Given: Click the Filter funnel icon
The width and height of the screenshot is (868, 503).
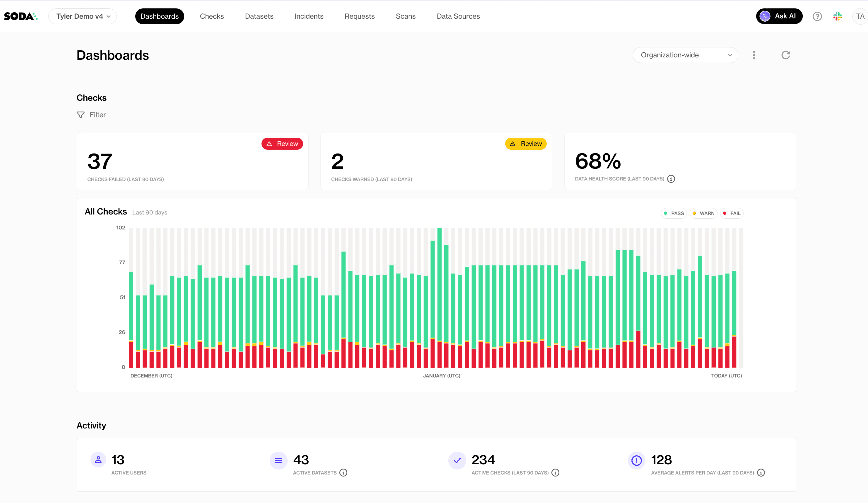Looking at the screenshot, I should [x=81, y=115].
